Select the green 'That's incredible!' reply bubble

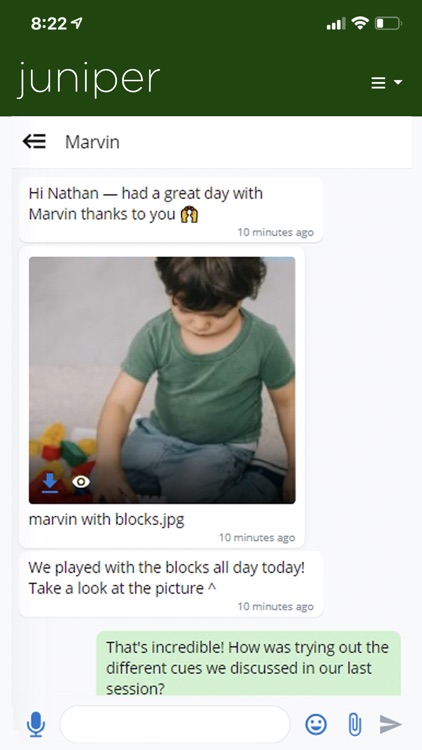click(x=249, y=663)
